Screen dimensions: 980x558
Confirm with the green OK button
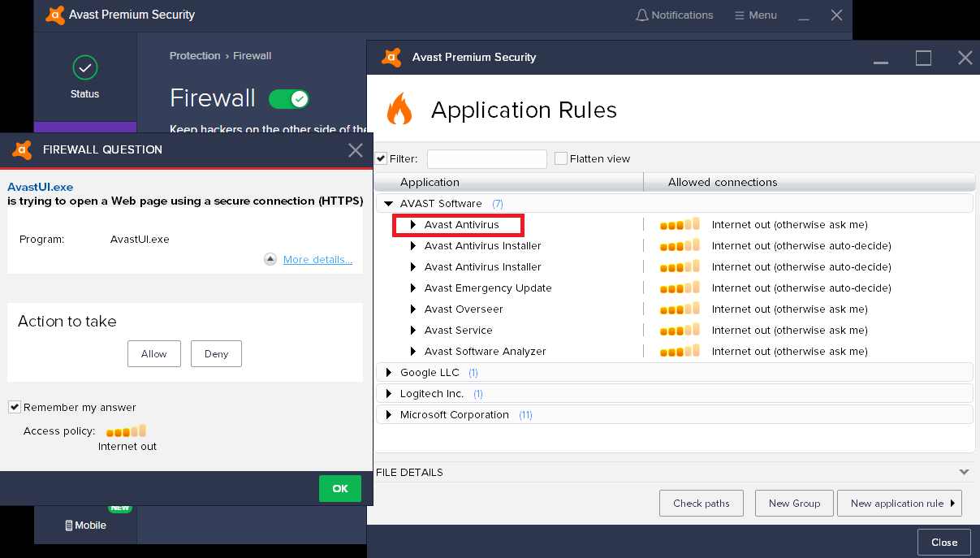pos(340,488)
